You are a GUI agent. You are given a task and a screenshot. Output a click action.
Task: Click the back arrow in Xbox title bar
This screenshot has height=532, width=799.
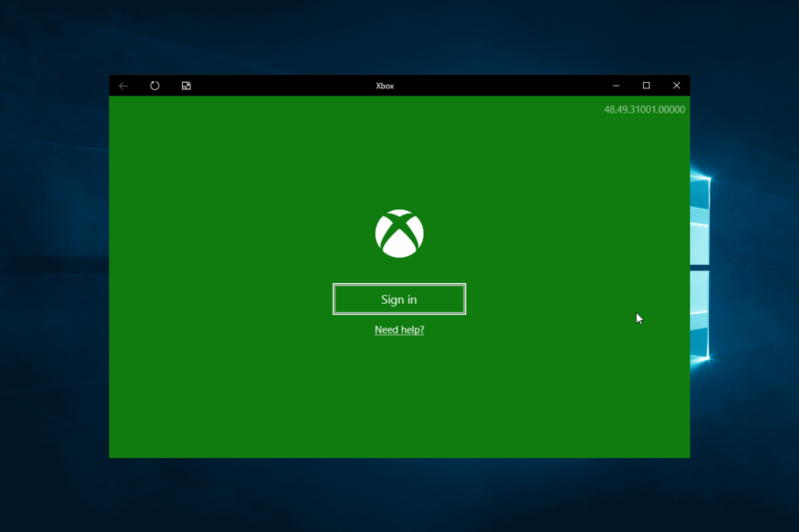coord(124,86)
